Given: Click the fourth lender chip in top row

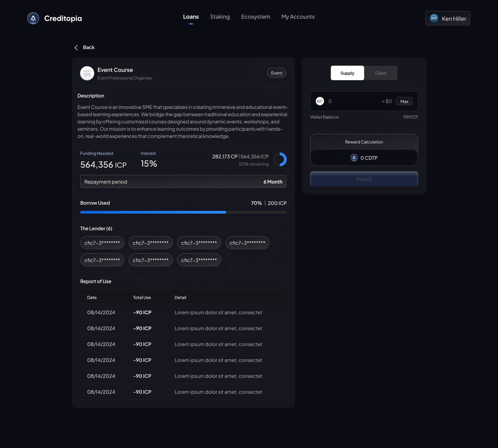Looking at the screenshot, I should (x=248, y=243).
